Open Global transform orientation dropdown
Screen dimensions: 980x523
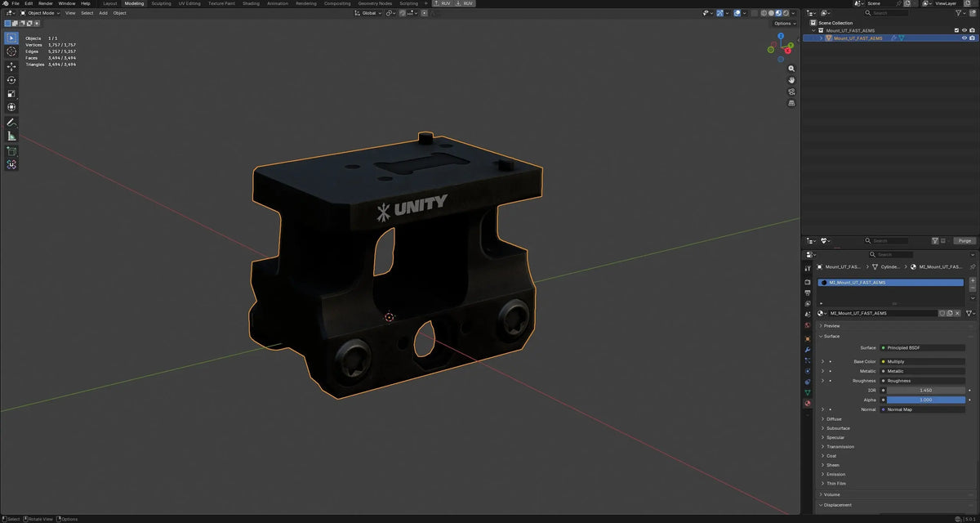point(368,13)
